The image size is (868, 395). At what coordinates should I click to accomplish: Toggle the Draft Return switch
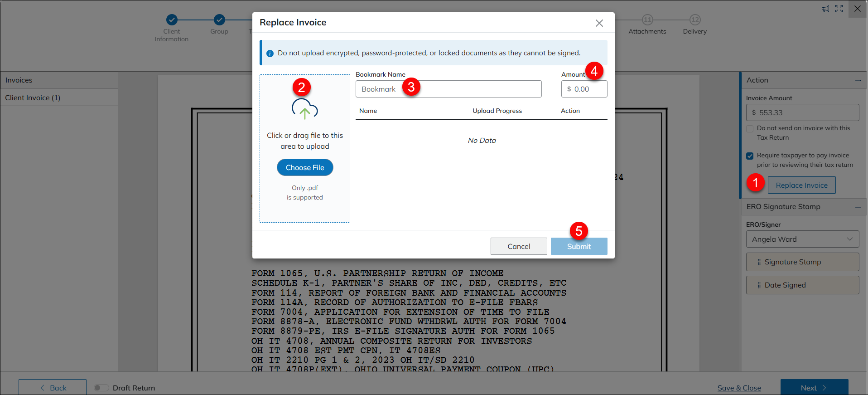[x=101, y=388]
